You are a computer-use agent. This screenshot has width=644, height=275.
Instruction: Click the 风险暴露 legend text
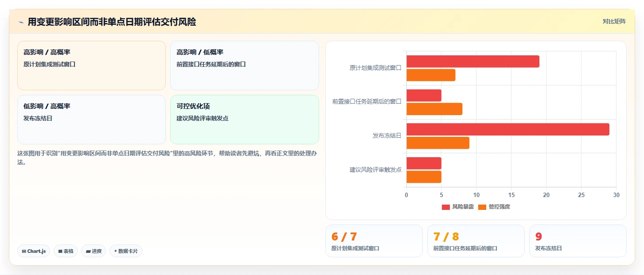(463, 207)
